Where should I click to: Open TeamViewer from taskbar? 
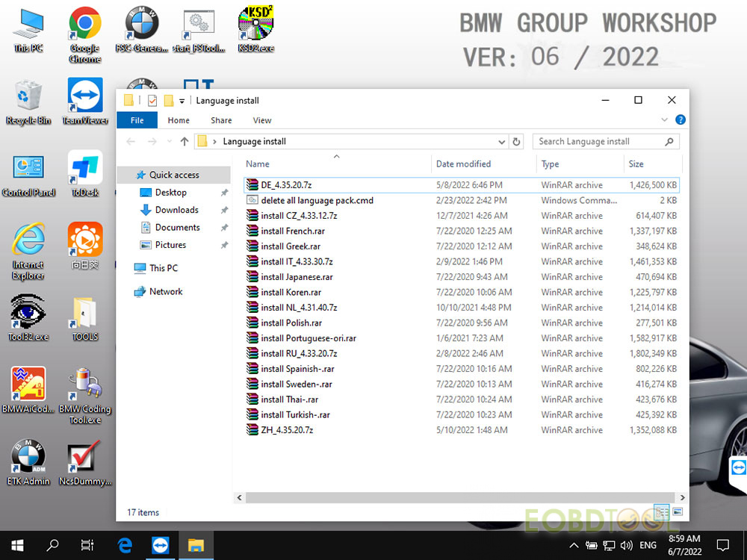point(161,545)
